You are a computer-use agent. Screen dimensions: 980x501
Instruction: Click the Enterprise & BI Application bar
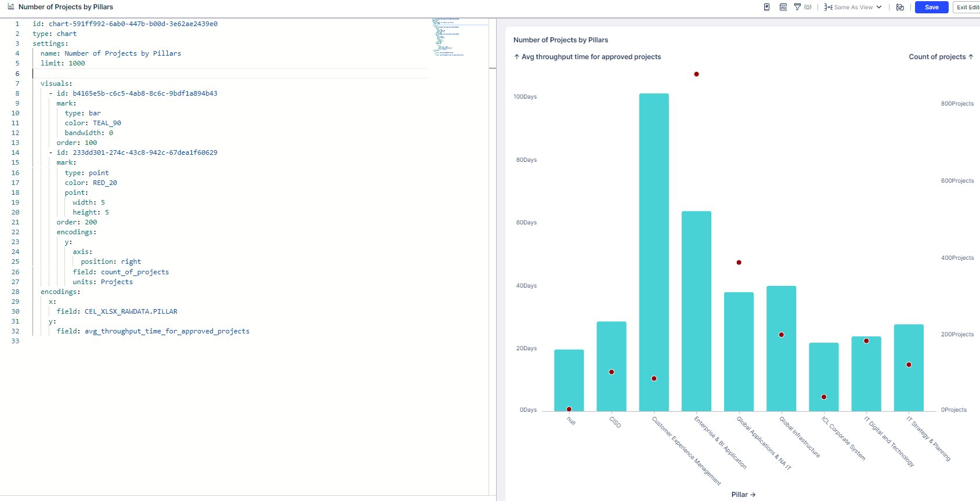click(x=696, y=311)
